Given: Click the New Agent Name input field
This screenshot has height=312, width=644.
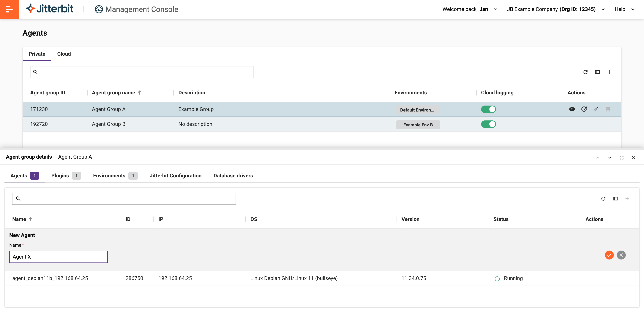Looking at the screenshot, I should click(x=59, y=257).
